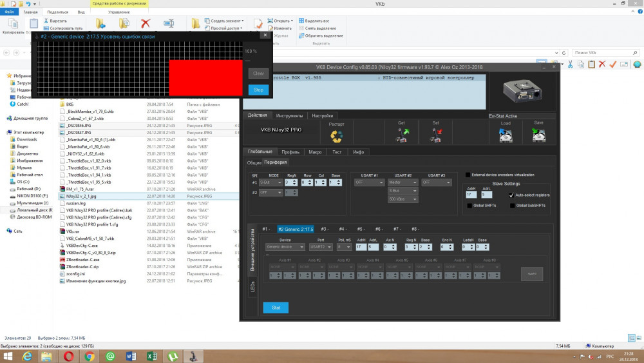This screenshot has height=363, width=644.
Task: Toggle External device encoders virtualization checkbox
Action: [x=468, y=175]
